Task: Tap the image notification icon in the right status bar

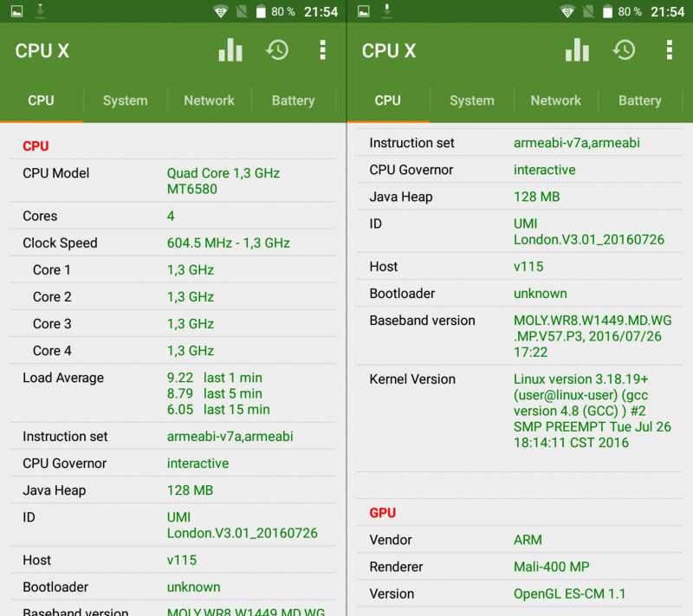Action: pyautogui.click(x=364, y=11)
